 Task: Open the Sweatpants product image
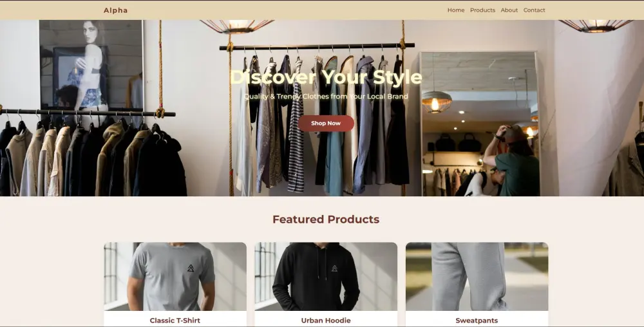(477, 277)
